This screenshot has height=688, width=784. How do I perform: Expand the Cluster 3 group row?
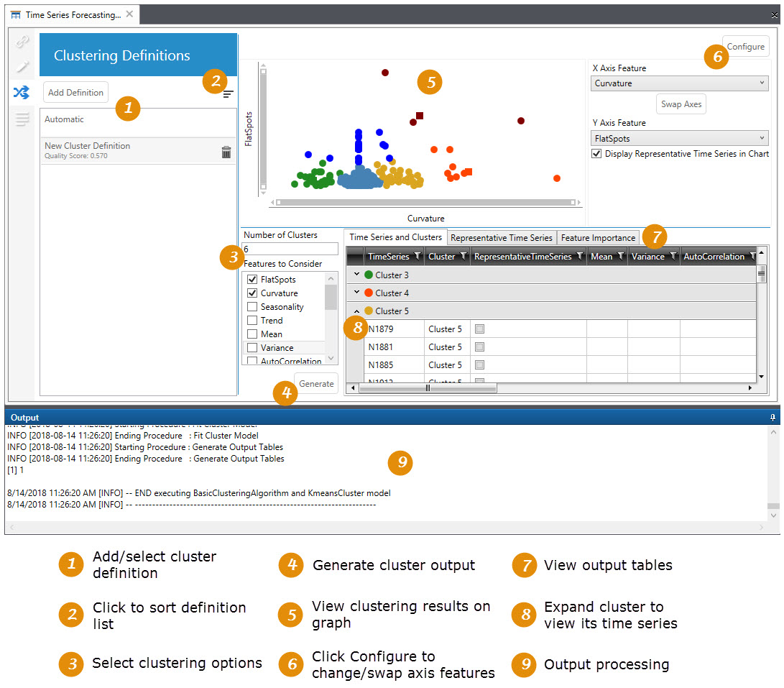357,275
